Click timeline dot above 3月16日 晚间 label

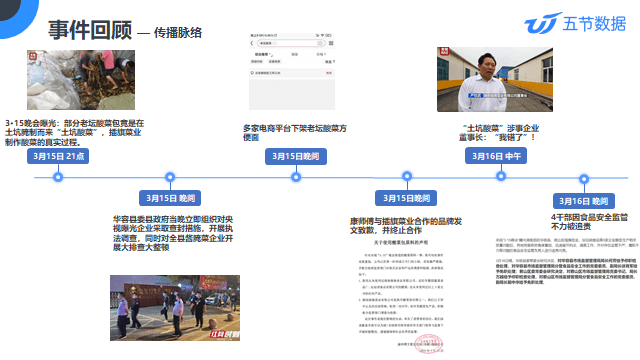coord(584,179)
